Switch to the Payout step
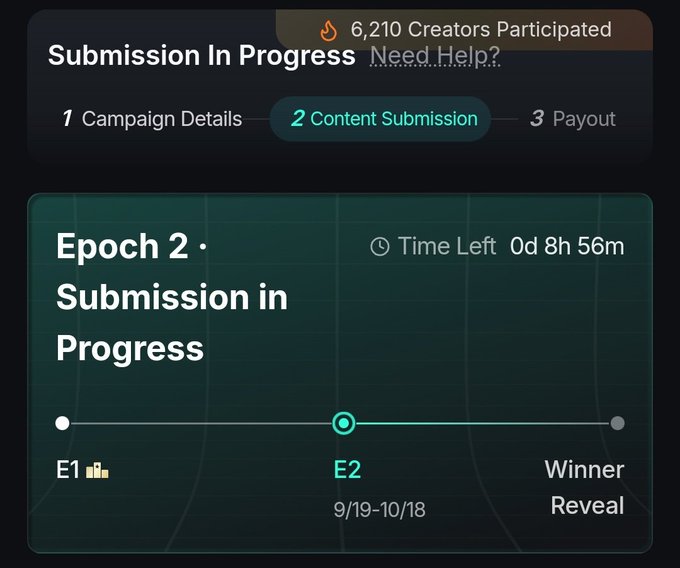The width and height of the screenshot is (680, 568). point(572,119)
